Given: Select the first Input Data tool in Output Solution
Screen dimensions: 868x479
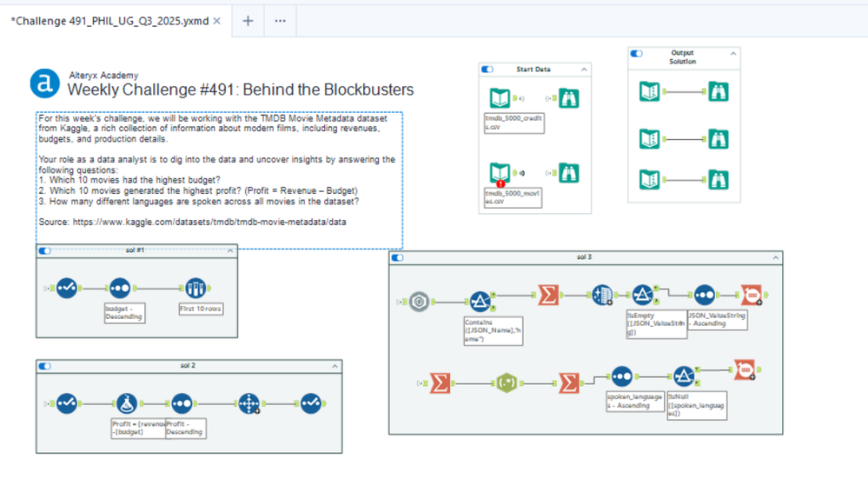Looking at the screenshot, I should (x=649, y=91).
